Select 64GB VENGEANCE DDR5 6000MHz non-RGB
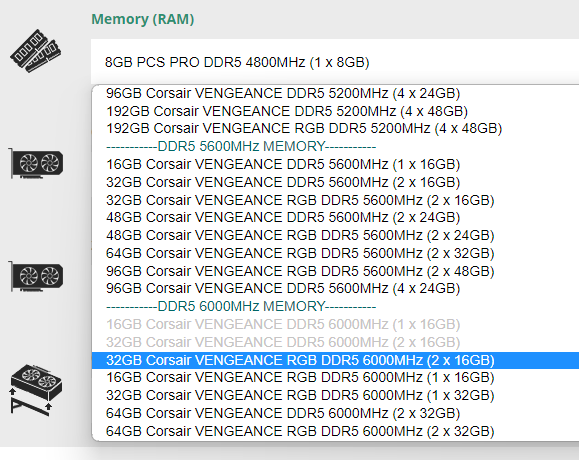The image size is (579, 460). [335, 413]
